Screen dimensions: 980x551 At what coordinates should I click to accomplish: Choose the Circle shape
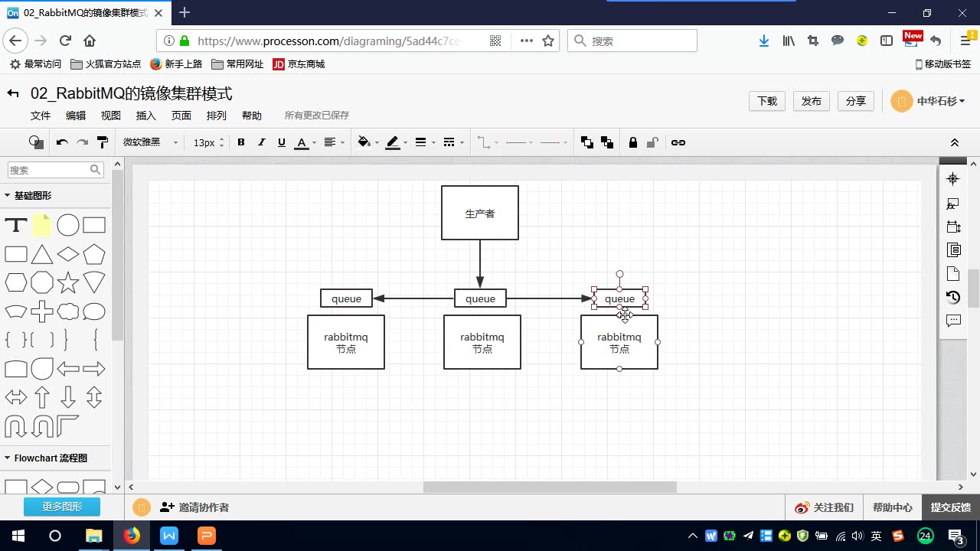(68, 225)
